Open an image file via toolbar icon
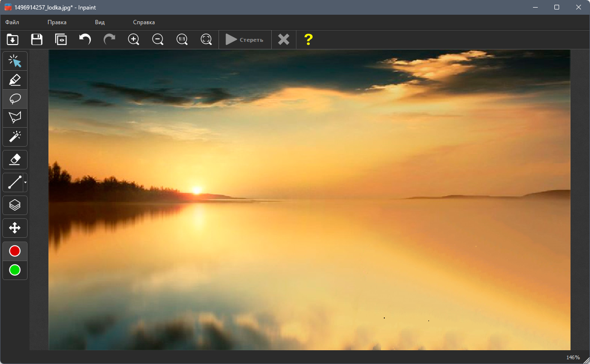The image size is (590, 364). point(13,39)
